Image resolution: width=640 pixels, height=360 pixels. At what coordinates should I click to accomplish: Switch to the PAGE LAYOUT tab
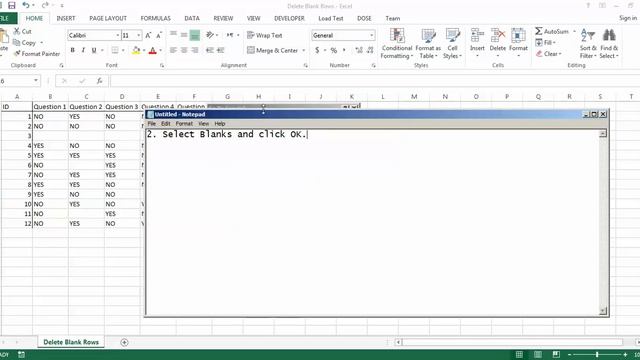108,18
